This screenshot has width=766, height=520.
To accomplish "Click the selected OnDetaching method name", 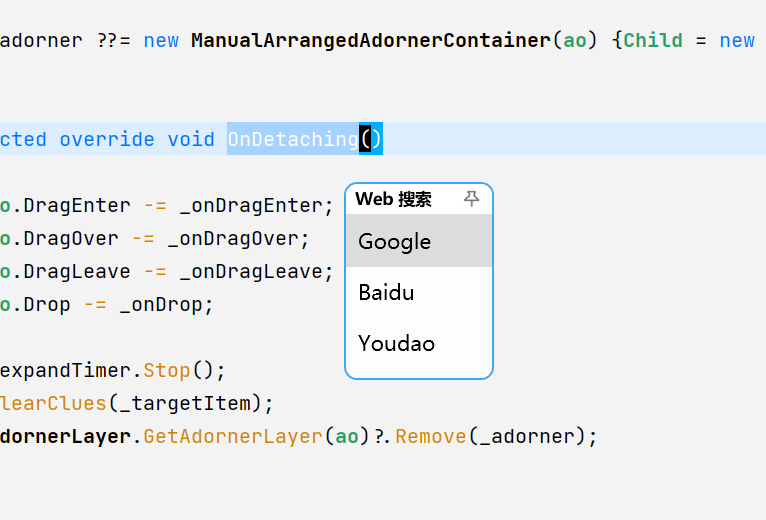I will tap(293, 139).
